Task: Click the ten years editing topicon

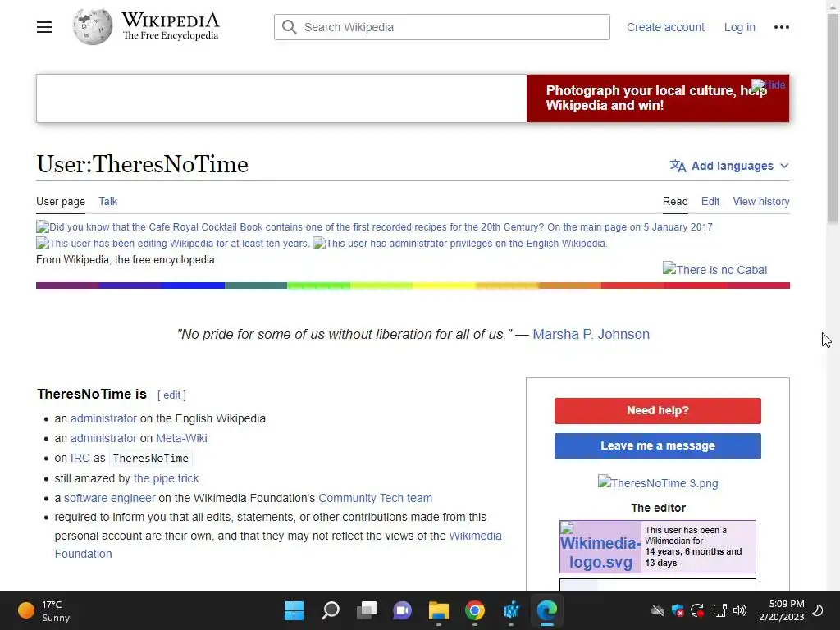Action: [172, 243]
